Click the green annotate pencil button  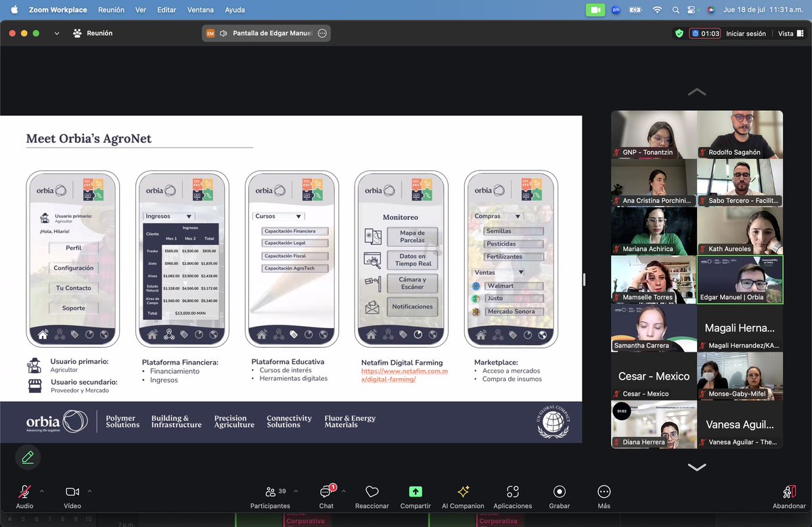[x=28, y=457]
